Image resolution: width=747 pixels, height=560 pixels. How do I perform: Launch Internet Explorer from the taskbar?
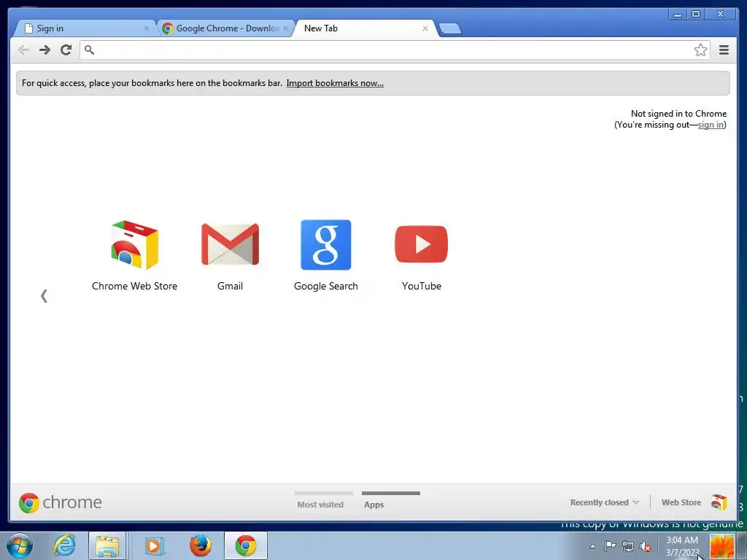(64, 545)
